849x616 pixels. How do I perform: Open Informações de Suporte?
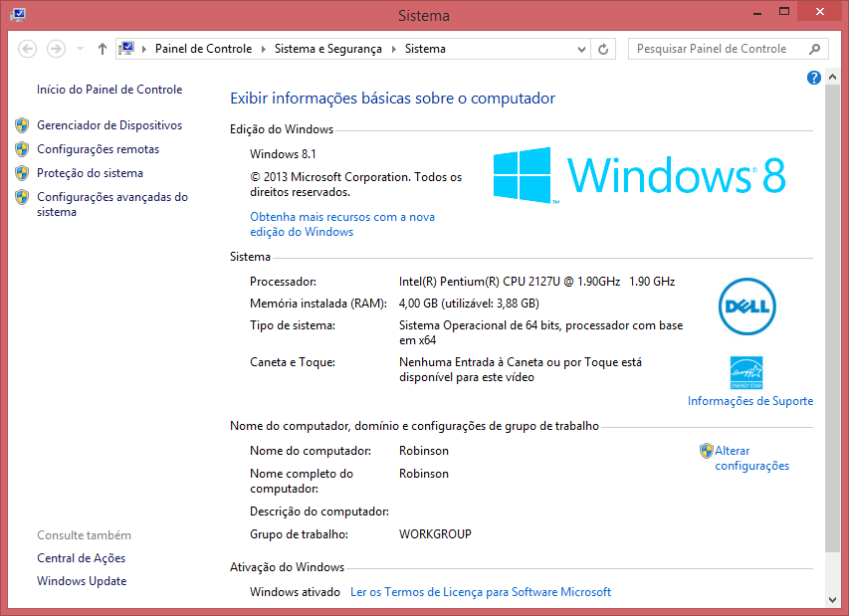750,401
